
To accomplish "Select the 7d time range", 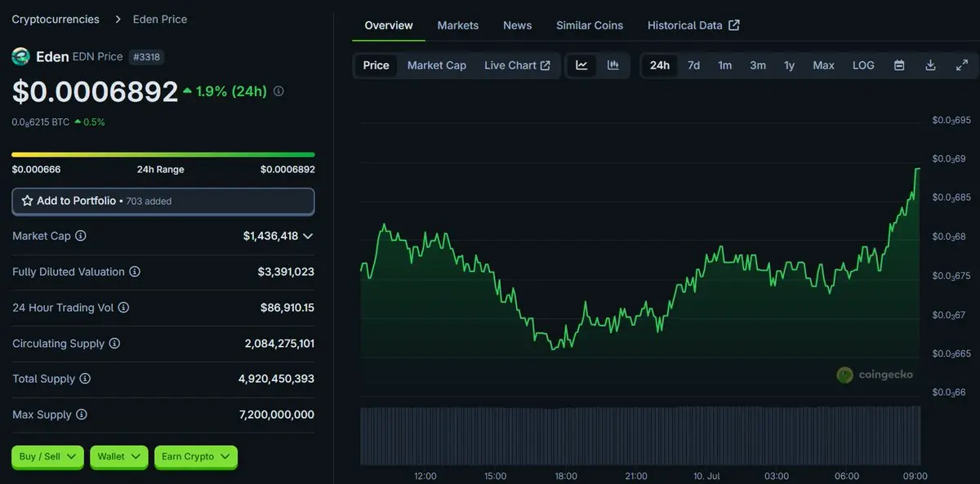I will [693, 65].
